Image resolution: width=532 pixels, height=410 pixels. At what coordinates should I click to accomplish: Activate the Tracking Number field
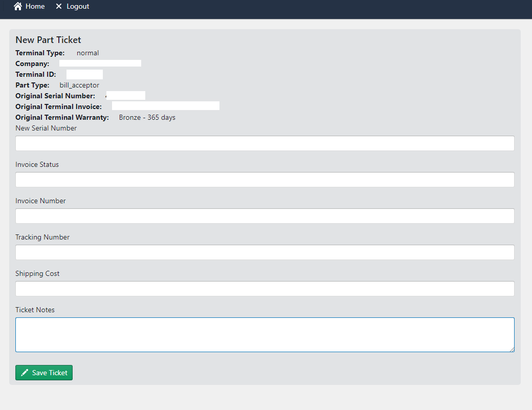click(265, 252)
